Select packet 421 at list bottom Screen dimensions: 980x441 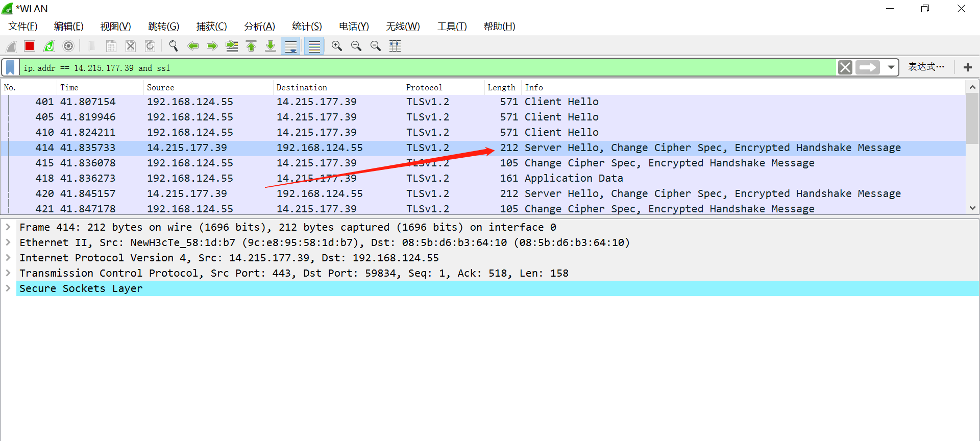point(483,208)
